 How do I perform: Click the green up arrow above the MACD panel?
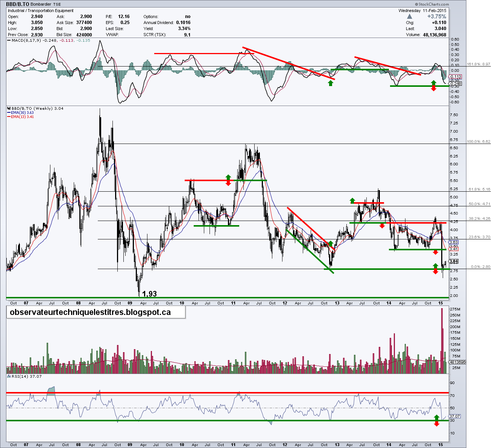coord(330,83)
